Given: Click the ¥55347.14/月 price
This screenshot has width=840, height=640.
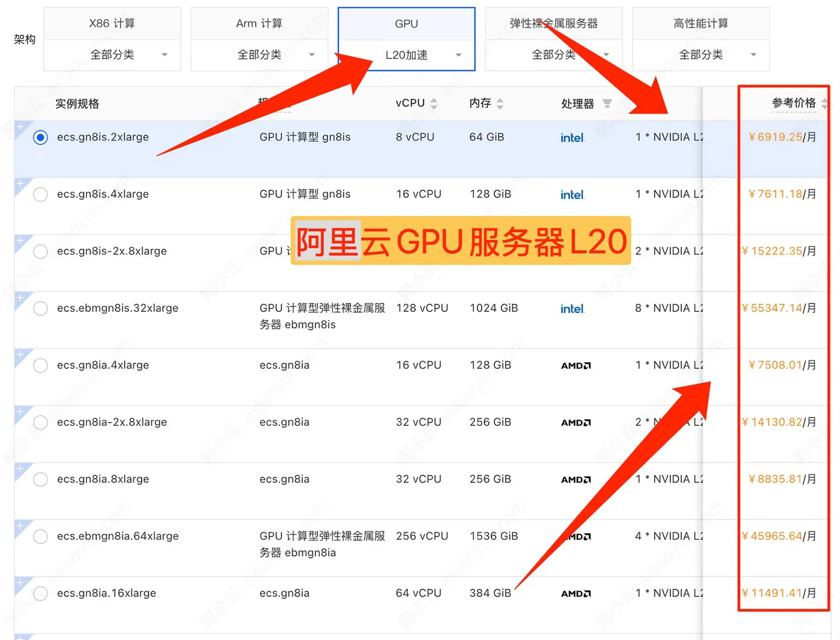Looking at the screenshot, I should coord(779,308).
